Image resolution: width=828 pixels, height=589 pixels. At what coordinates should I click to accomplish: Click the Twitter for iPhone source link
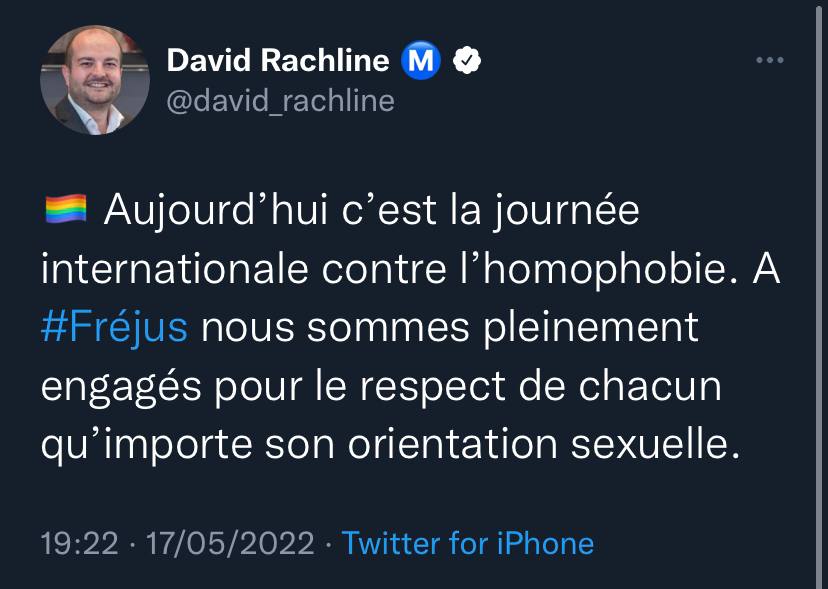467,543
